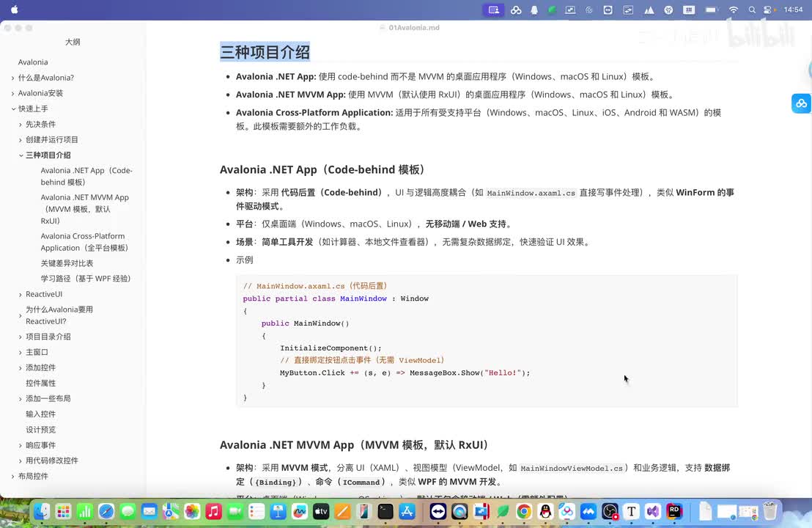Screen dimensions: 812x528
Task: Click the 01Avalonia.md window title
Action: 414,27
